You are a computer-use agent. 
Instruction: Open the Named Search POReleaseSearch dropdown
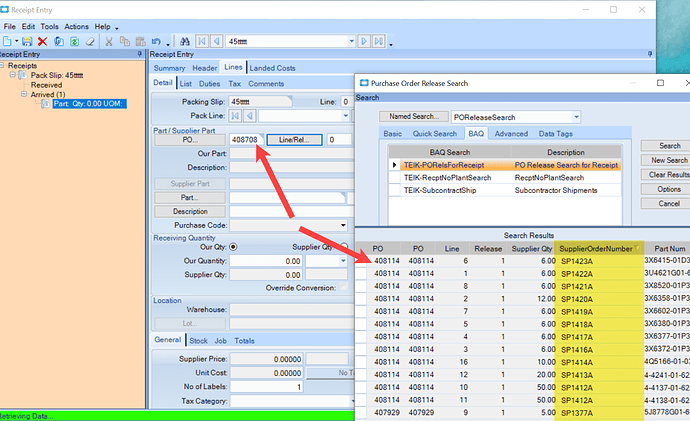[576, 117]
